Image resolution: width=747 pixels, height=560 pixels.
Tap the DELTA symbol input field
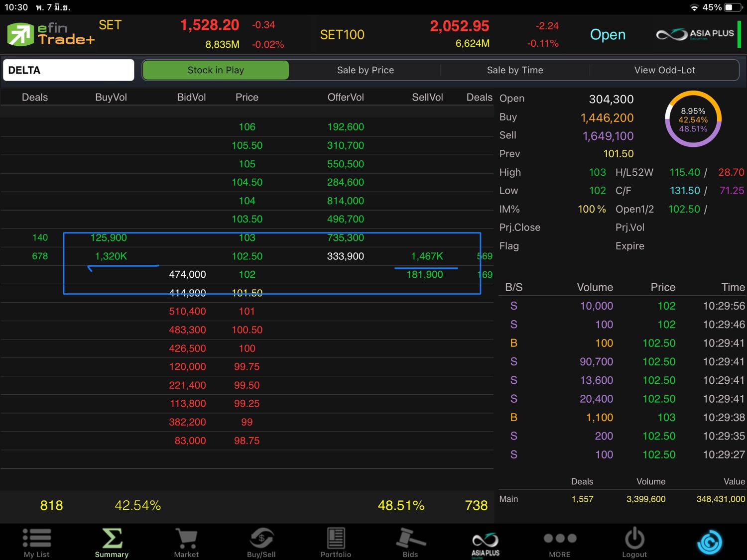pos(69,70)
